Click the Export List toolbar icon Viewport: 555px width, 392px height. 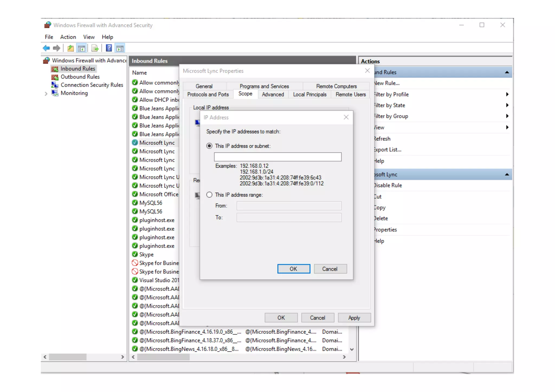(95, 48)
